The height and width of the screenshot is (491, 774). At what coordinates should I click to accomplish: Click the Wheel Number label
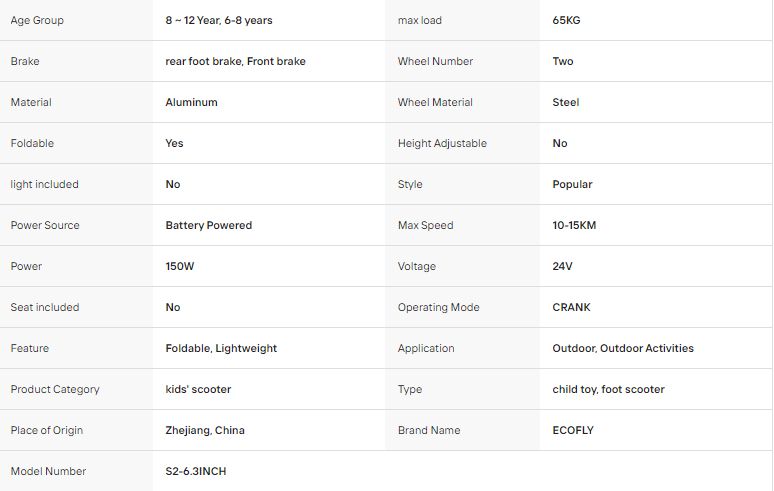point(435,61)
